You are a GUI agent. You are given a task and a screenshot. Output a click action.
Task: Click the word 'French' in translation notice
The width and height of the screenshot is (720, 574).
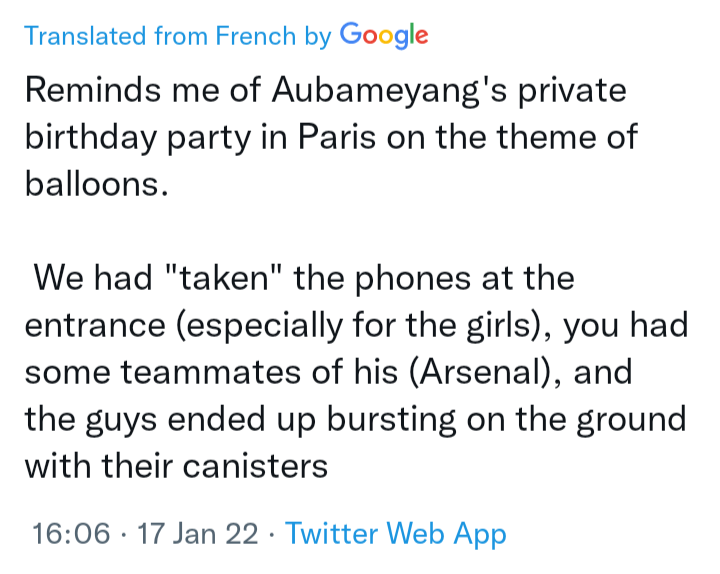(x=256, y=36)
